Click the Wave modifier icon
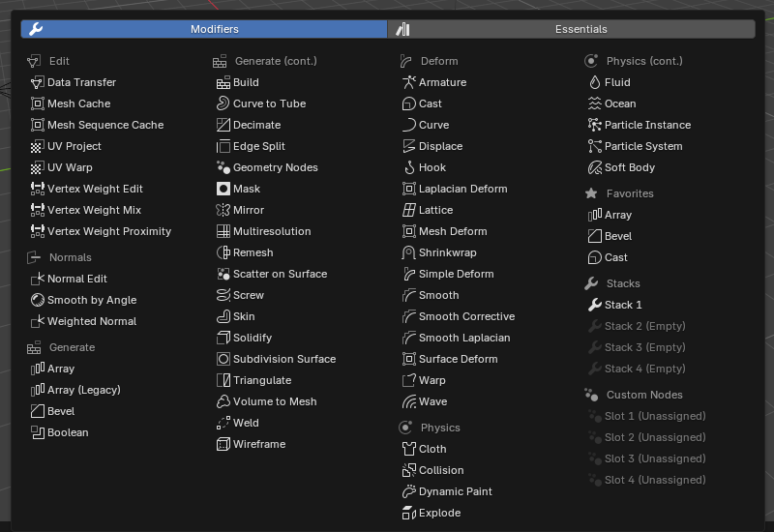The image size is (774, 532). pos(408,401)
